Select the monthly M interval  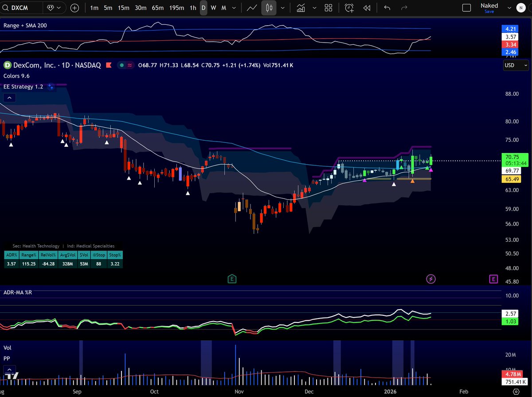[x=224, y=8]
